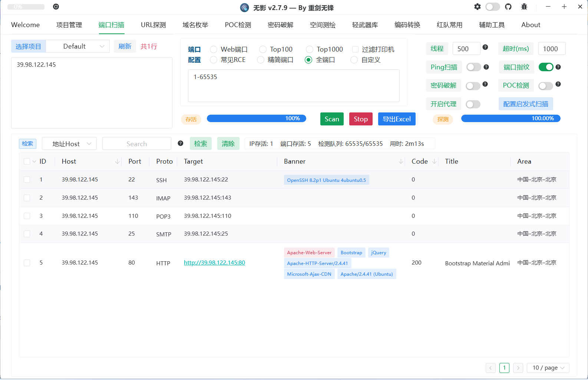This screenshot has width=588, height=380.
Task: Open the http://39.98.122.145:80 link
Action: (x=214, y=263)
